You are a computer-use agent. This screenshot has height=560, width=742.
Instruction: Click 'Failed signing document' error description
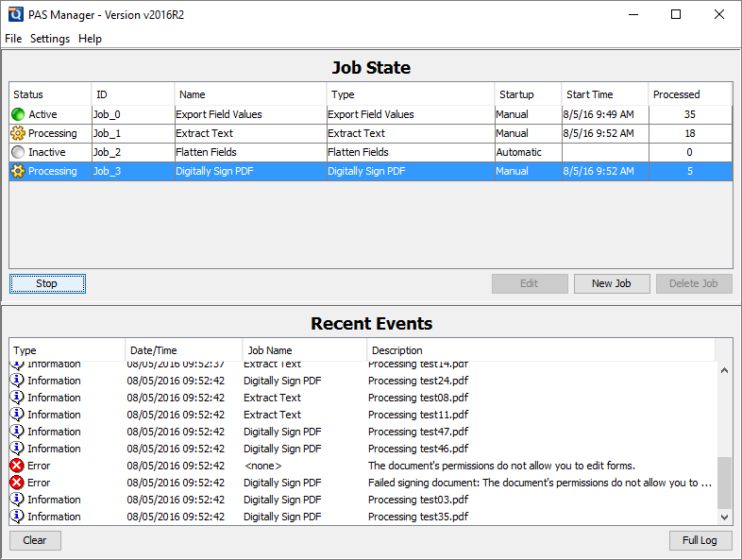coord(540,483)
